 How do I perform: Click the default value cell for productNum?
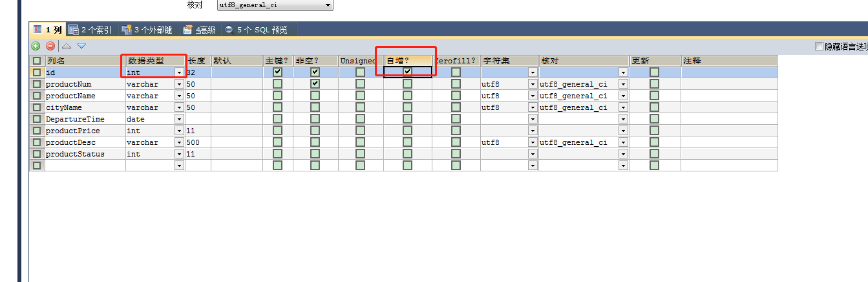(x=237, y=84)
